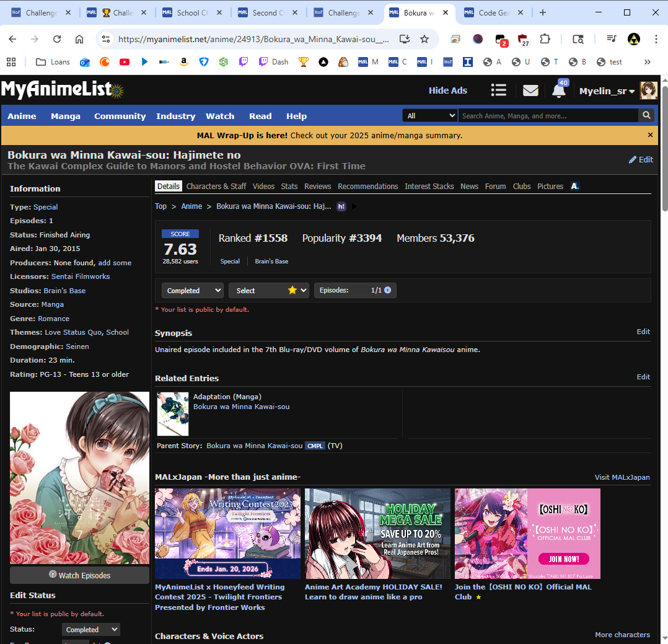Open the apps grid in the bookmarks bar

pyautogui.click(x=11, y=62)
